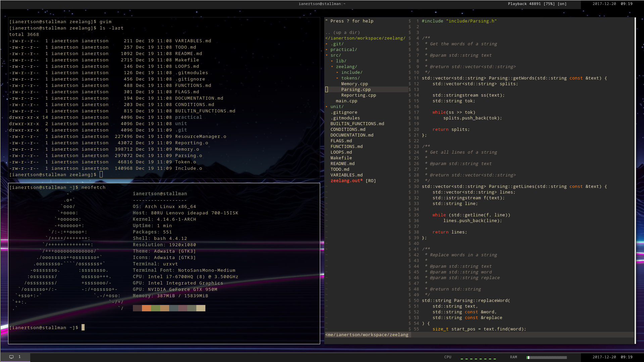Screen dimensions: 644x362
Task: Click the zeelang terminal prompt cursor
Action: [x=101, y=174]
